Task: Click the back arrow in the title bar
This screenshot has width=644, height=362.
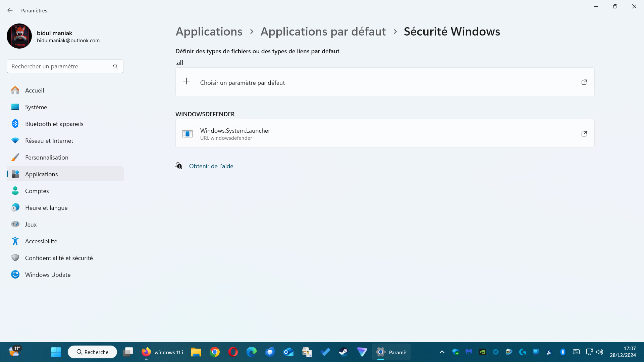Action: tap(10, 10)
